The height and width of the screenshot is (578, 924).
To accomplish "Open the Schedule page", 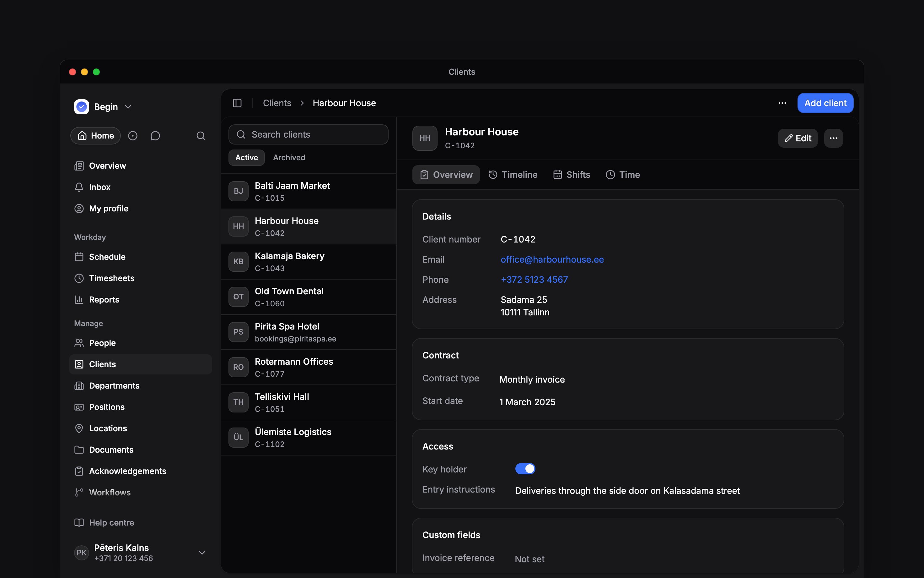I will click(140, 257).
